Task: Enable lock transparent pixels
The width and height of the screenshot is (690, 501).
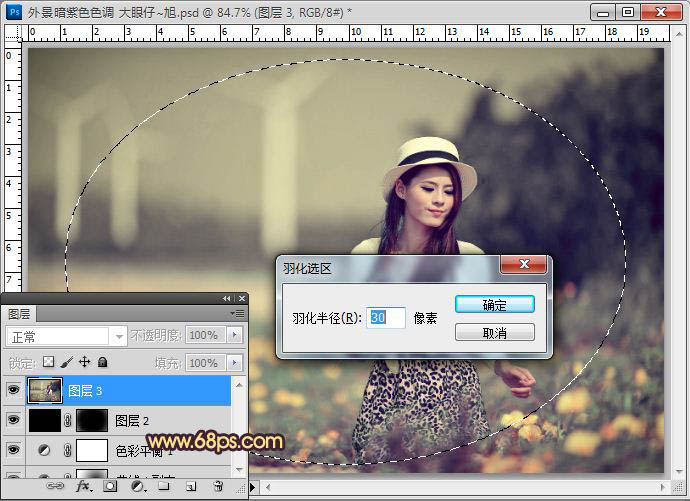Action: tap(48, 362)
